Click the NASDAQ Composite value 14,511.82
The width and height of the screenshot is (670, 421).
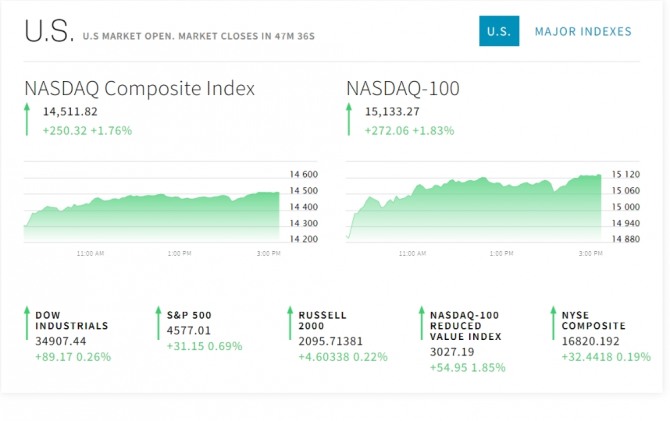point(70,112)
